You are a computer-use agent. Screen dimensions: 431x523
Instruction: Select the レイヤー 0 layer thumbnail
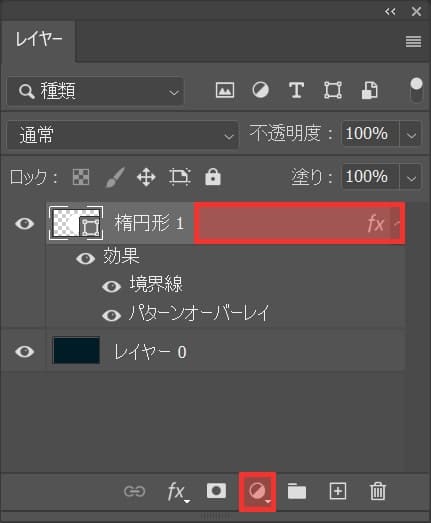pyautogui.click(x=76, y=351)
